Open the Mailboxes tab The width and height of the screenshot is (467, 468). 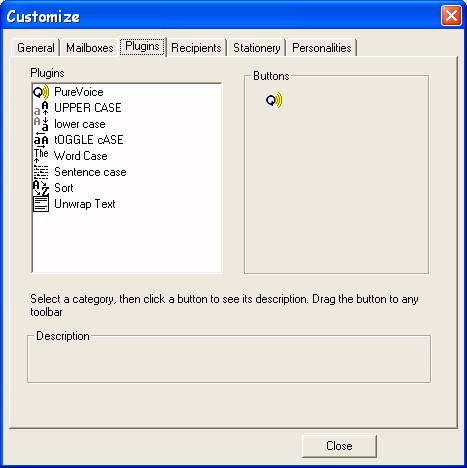tap(90, 48)
